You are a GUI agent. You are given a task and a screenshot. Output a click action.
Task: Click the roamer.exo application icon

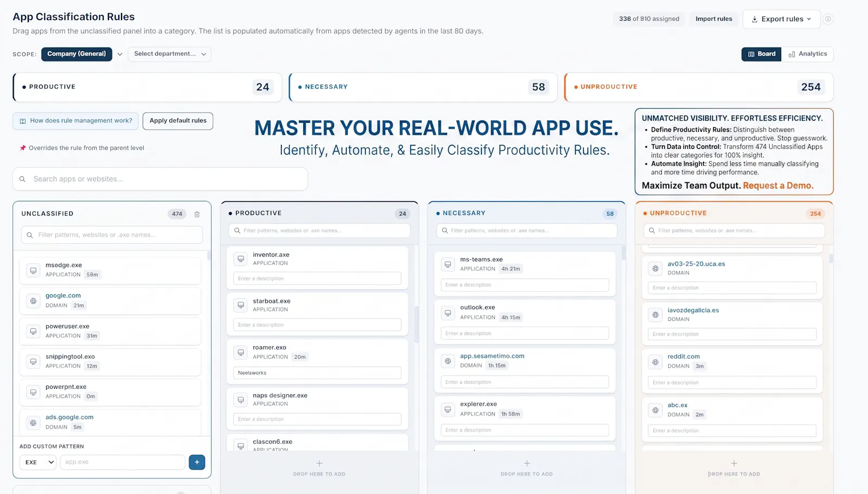[x=241, y=352]
